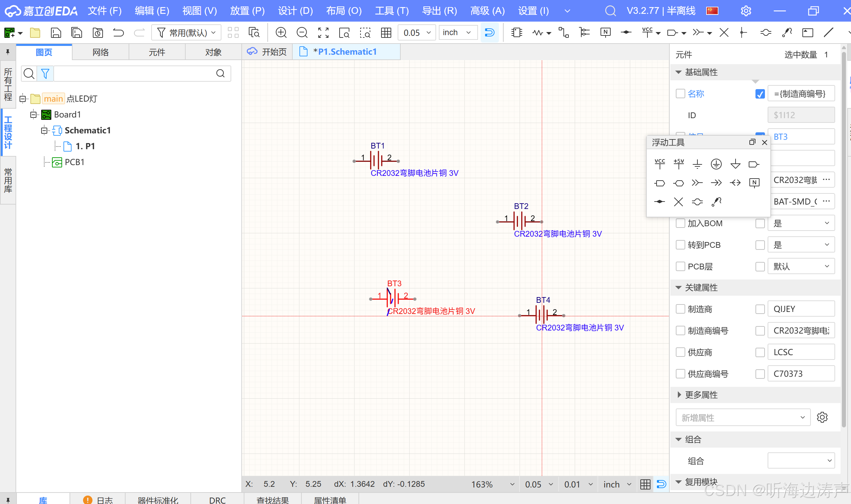The image size is (851, 504).
Task: Tick the 制造商 checkbox
Action: point(680,309)
